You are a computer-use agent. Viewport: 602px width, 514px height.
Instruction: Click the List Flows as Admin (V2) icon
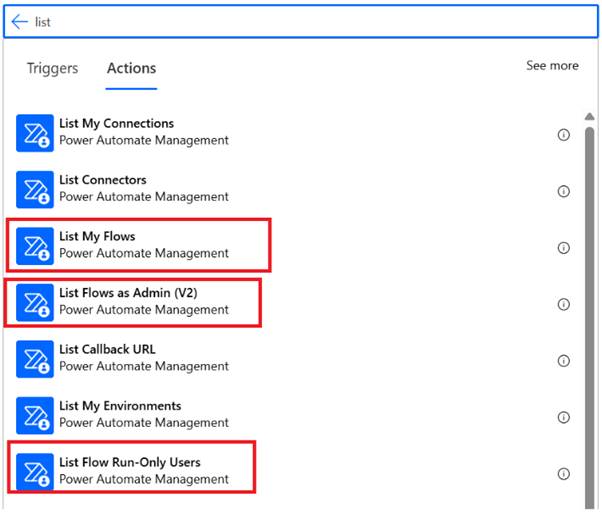coord(35,302)
